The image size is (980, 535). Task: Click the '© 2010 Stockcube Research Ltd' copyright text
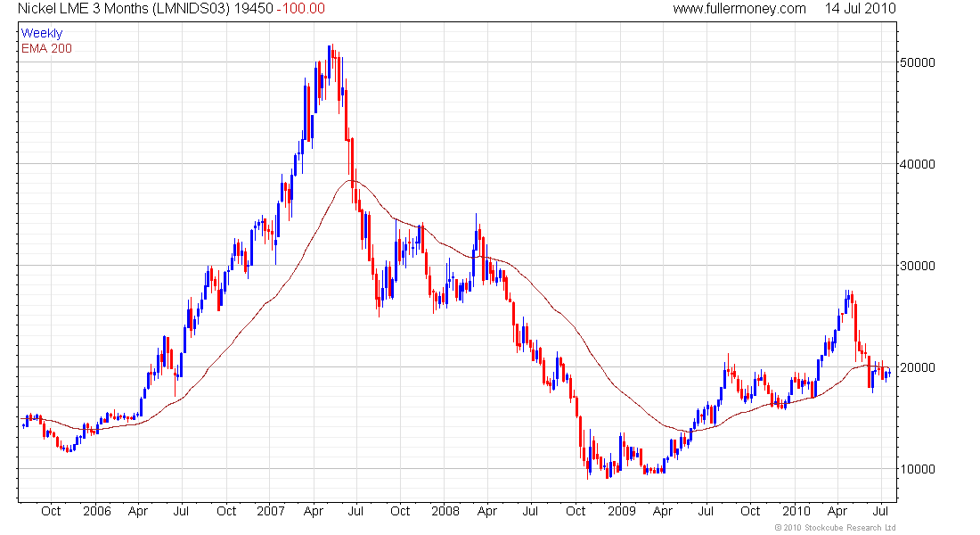(x=835, y=528)
